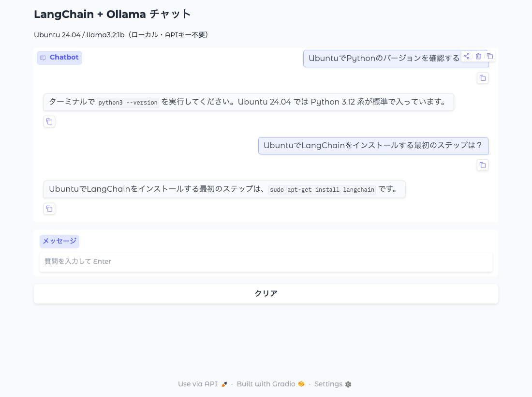532x397 pixels.
Task: Copy the python3 --version answer
Action: (49, 122)
